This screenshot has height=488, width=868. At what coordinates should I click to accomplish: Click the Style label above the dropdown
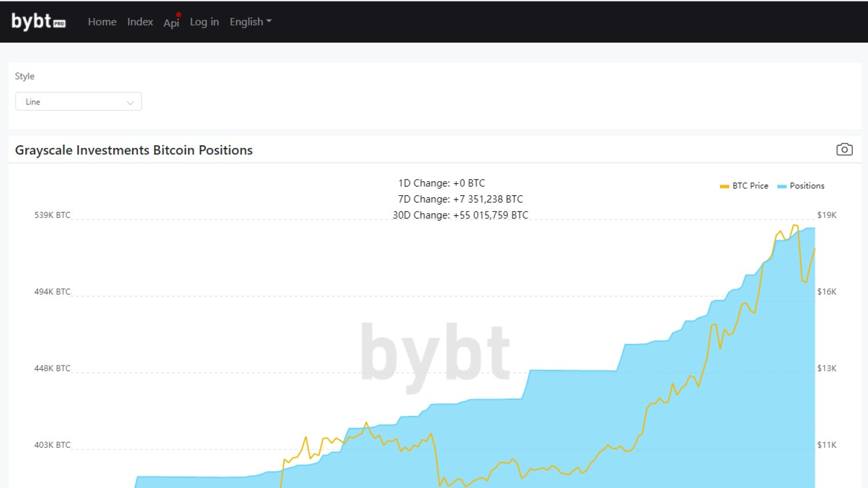[x=25, y=76]
